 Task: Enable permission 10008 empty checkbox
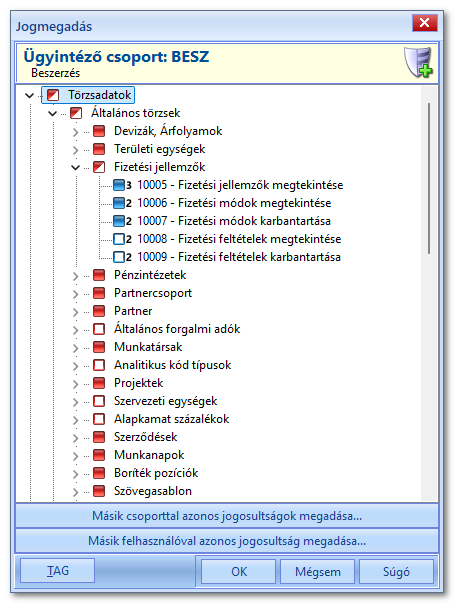click(119, 239)
